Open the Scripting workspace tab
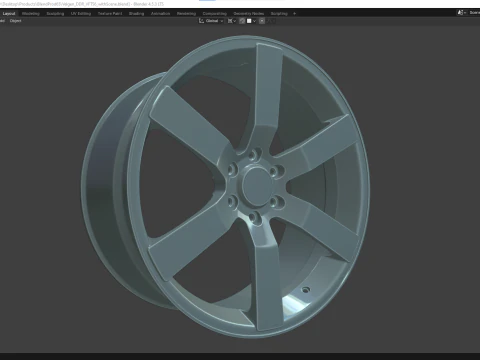The image size is (480, 360). click(x=279, y=13)
